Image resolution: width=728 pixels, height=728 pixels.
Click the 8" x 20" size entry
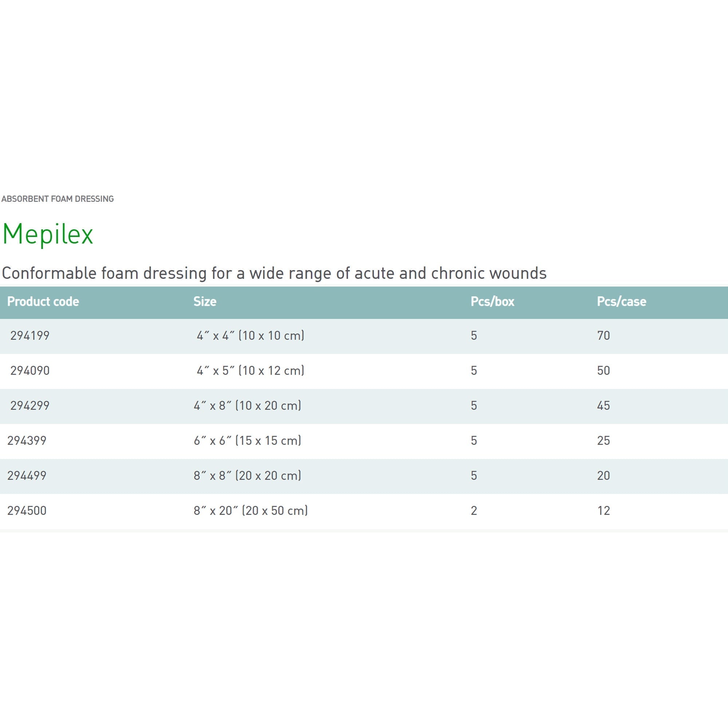[x=251, y=511]
